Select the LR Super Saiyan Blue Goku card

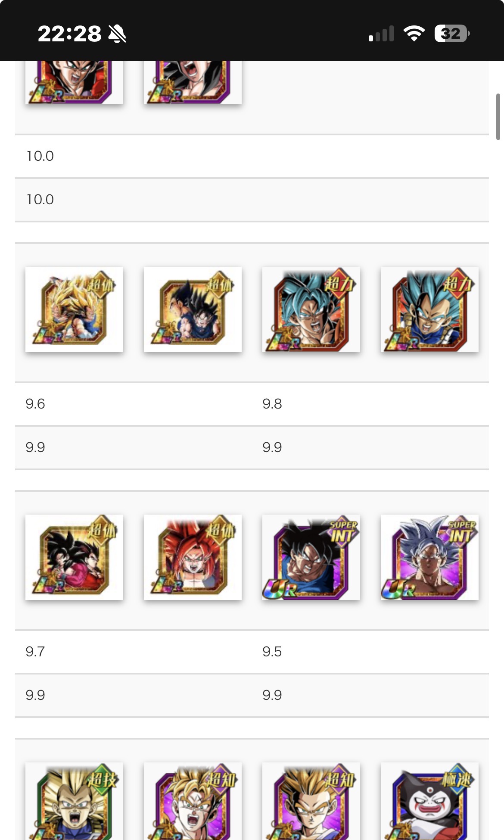coord(311,309)
